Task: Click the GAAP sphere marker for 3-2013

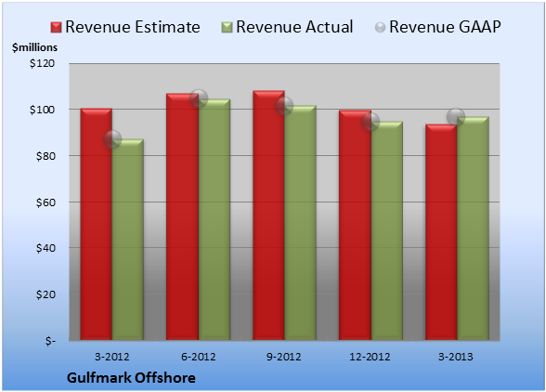Action: [456, 117]
